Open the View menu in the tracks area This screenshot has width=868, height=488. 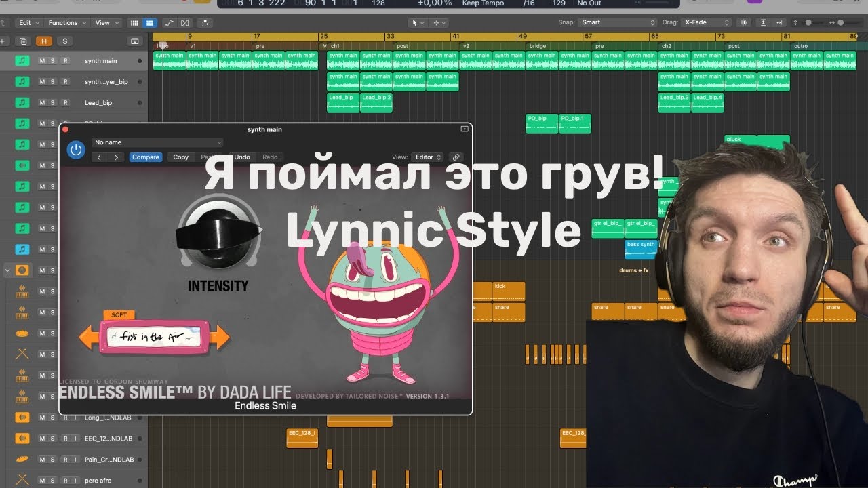[x=106, y=22]
